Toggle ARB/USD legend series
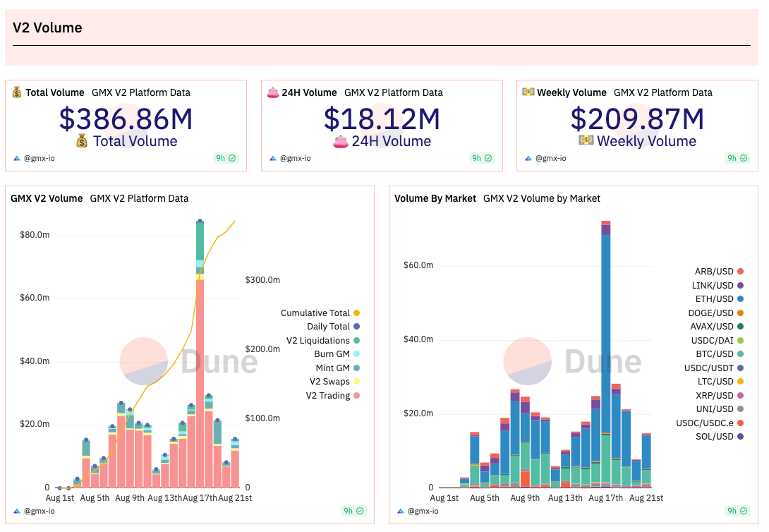Image resolution: width=769 pixels, height=532 pixels. point(719,271)
